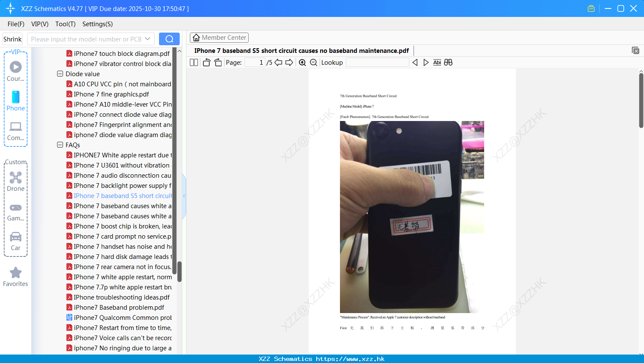The image size is (644, 363).
Task: Select the Computer category icon
Action: coord(16,131)
